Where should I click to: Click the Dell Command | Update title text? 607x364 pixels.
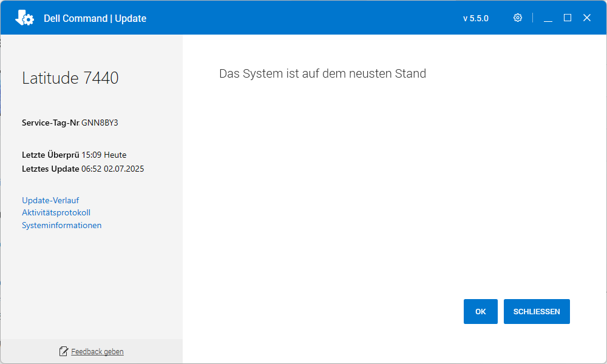tap(95, 18)
